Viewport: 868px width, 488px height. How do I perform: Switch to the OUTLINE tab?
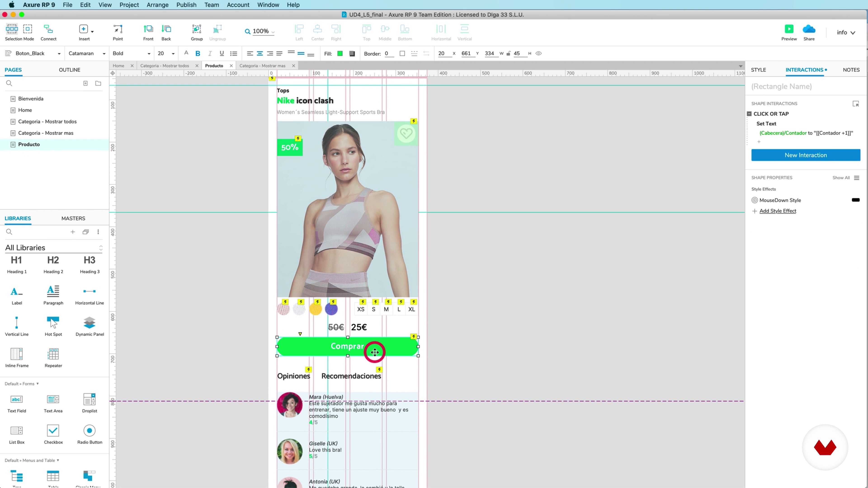click(69, 70)
